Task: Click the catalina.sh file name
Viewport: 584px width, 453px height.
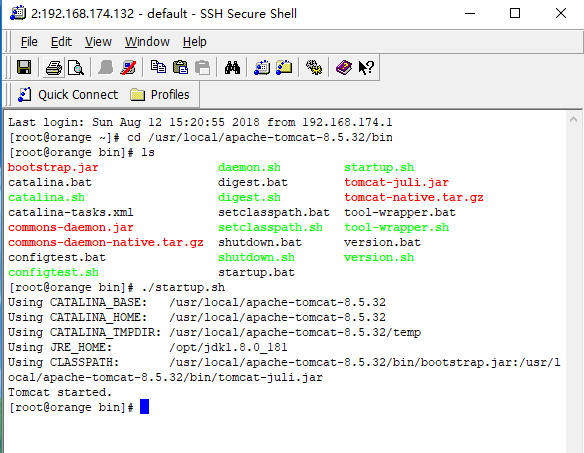Action: tap(46, 197)
